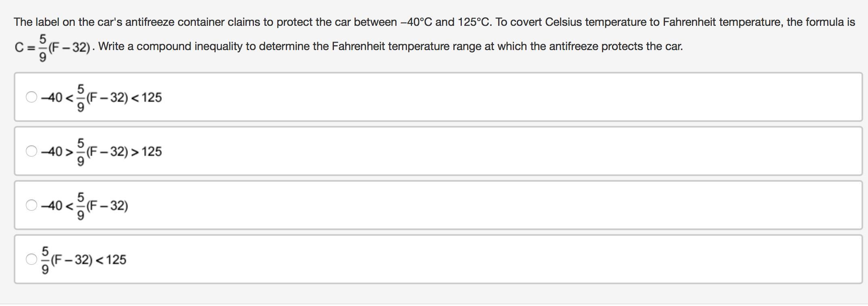Click "125" at the end of the second answer

pos(151,151)
